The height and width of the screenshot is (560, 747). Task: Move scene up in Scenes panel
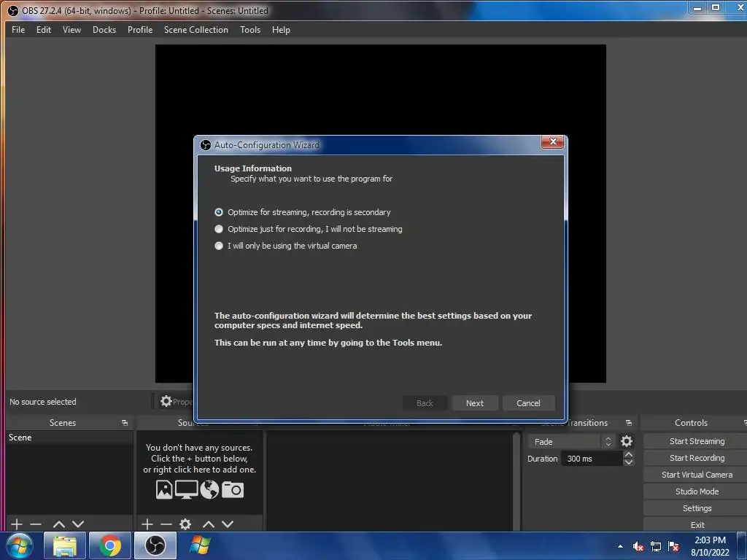click(x=59, y=524)
